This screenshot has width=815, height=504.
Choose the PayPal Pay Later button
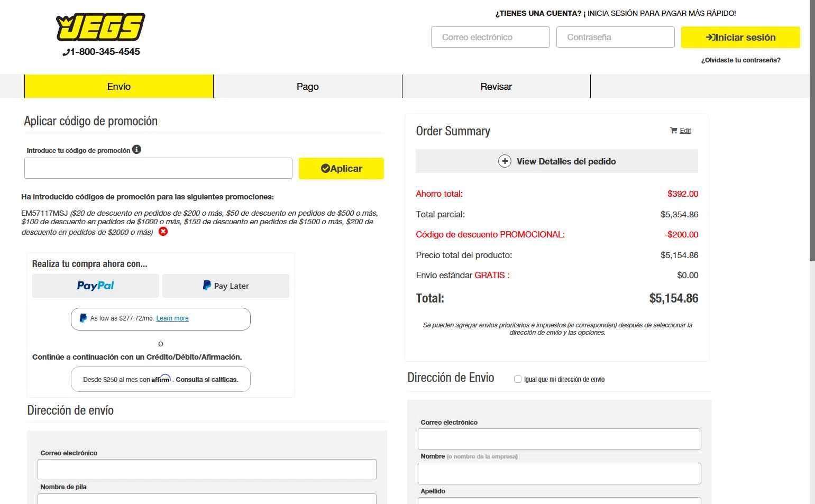click(x=226, y=286)
